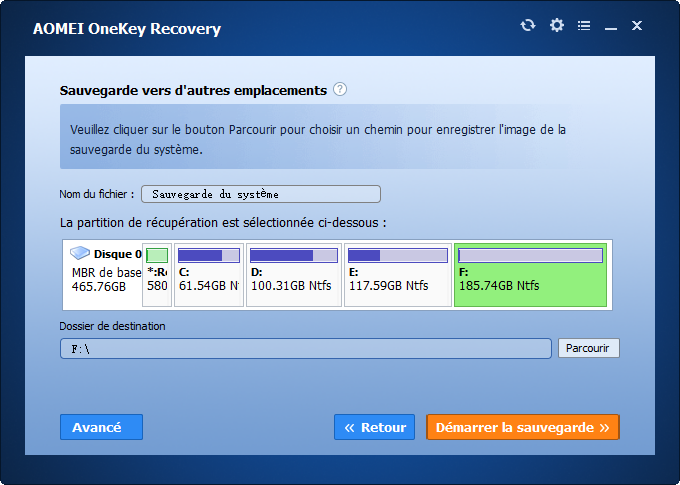Select the C: 61.54GB partition

tap(209, 275)
